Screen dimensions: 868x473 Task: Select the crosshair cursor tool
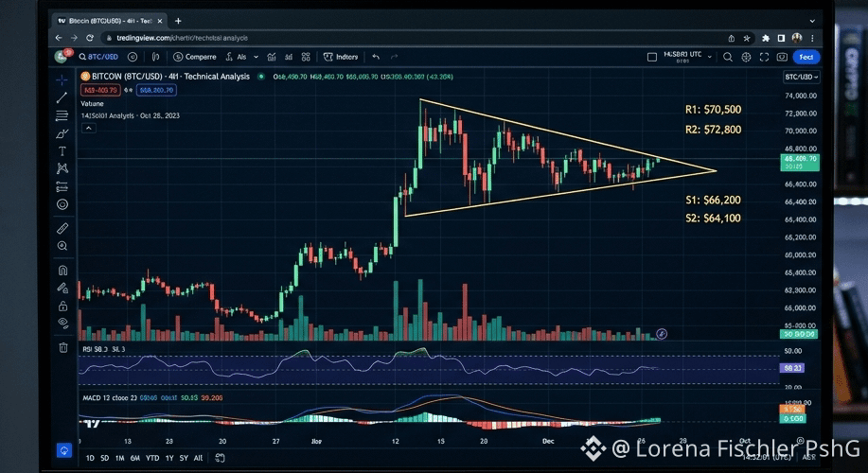point(62,80)
